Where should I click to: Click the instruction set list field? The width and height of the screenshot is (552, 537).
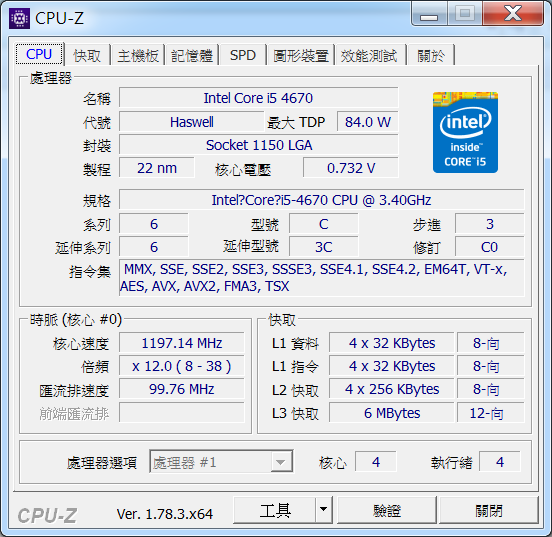tap(321, 278)
